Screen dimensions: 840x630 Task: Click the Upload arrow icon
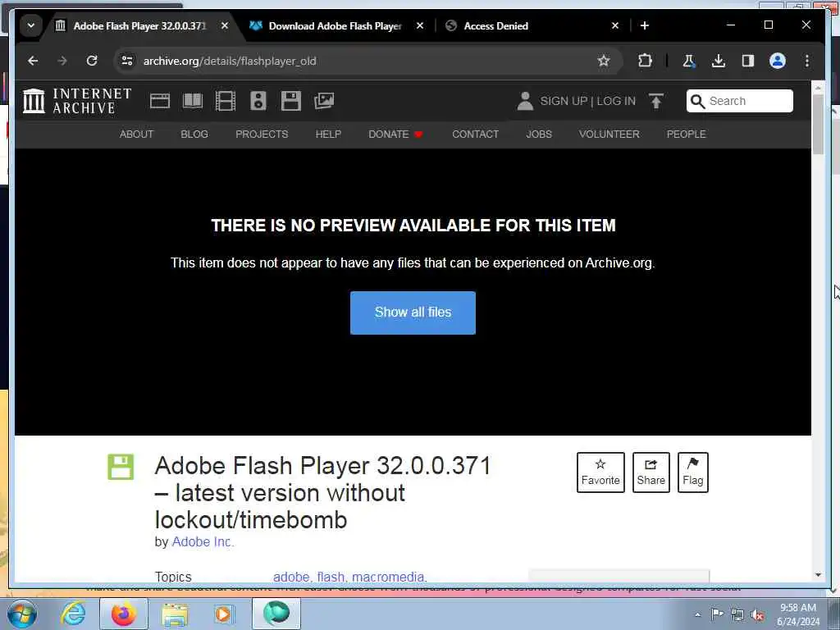656,101
